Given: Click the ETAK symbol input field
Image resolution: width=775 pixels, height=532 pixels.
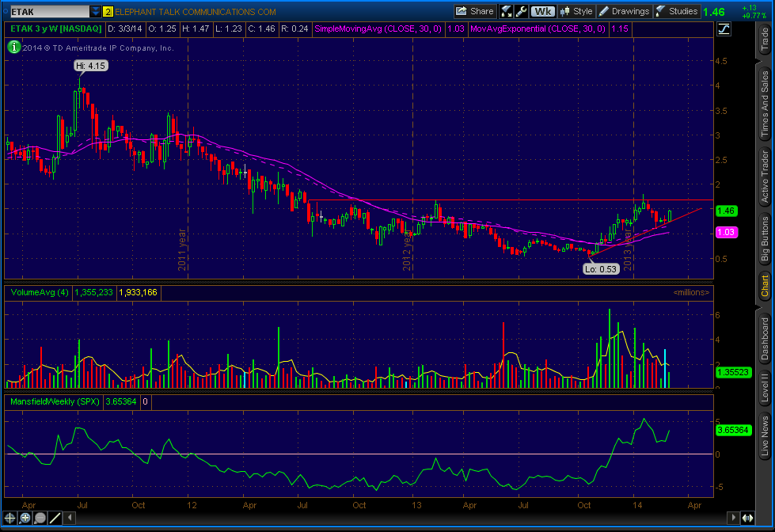Looking at the screenshot, I should [49, 11].
